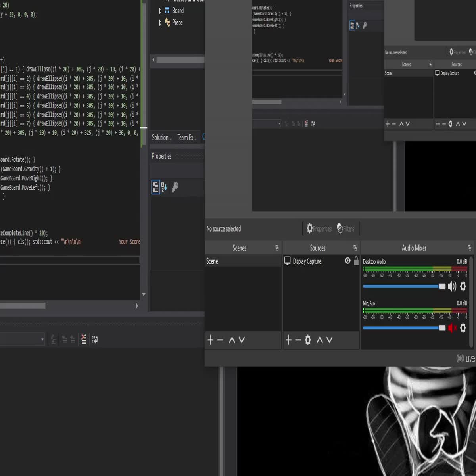Screen dimensions: 476x476
Task: Move the scene down in Scenes panel
Action: coord(242,340)
